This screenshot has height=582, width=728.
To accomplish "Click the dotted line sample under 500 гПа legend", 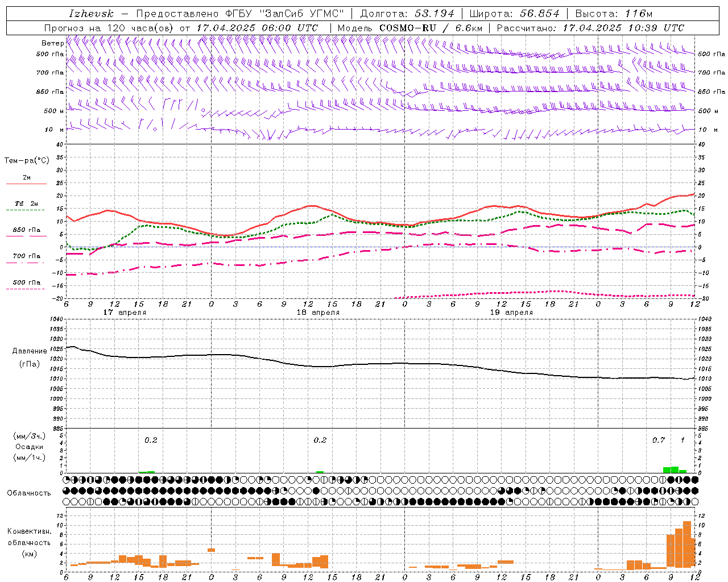I will coord(26,289).
